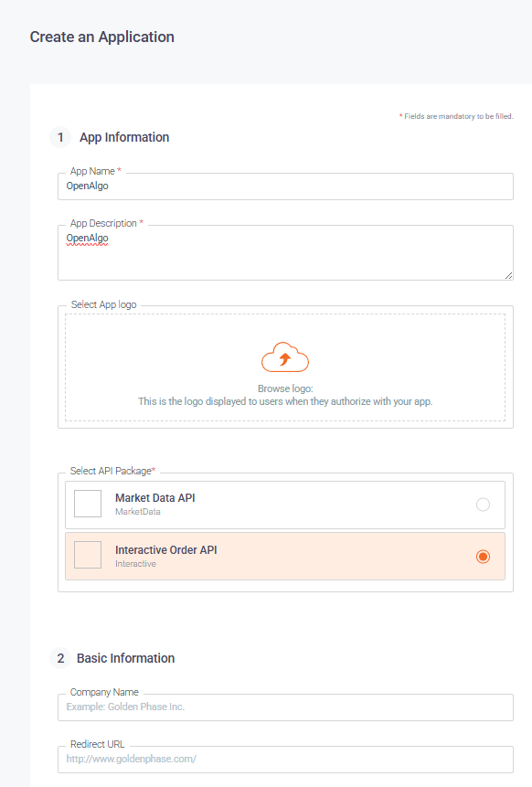532x787 pixels.
Task: Click the App Name input field
Action: (285, 186)
